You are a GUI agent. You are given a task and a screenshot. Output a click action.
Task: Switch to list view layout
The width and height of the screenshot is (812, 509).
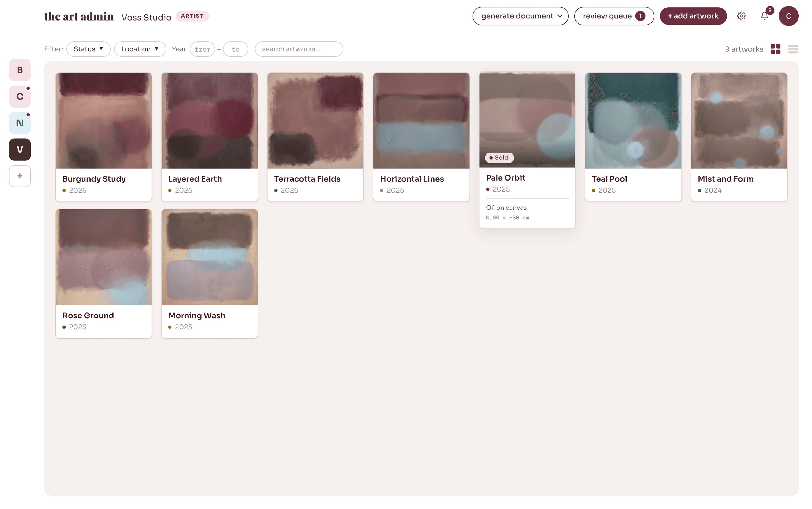click(793, 49)
